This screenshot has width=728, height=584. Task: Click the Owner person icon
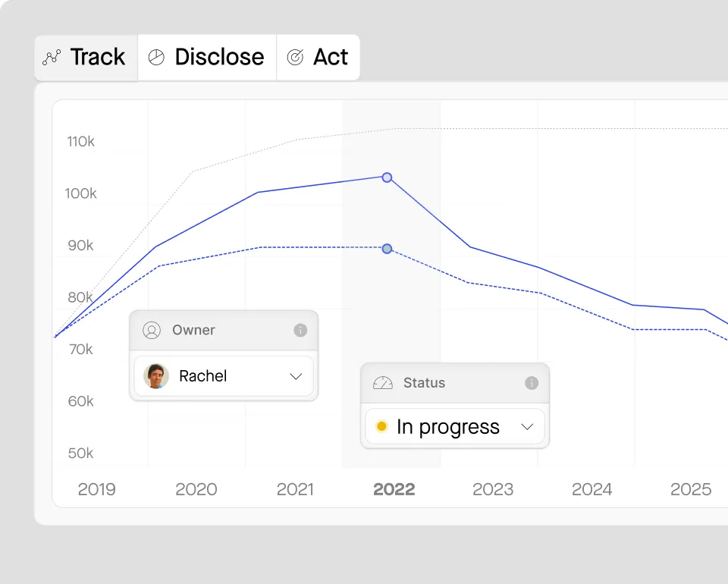[x=152, y=330]
